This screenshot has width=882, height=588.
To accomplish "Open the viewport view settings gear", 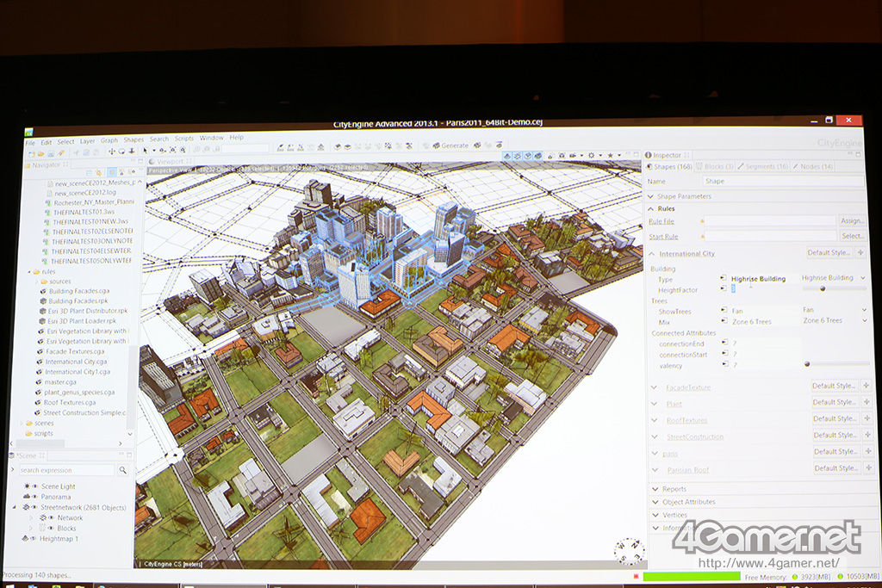I will [592, 156].
